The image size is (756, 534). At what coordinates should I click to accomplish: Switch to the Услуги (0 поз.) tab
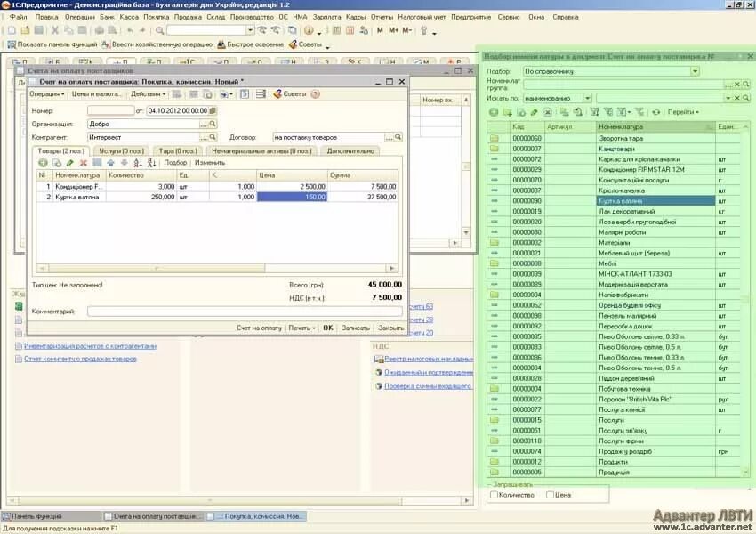tap(122, 151)
